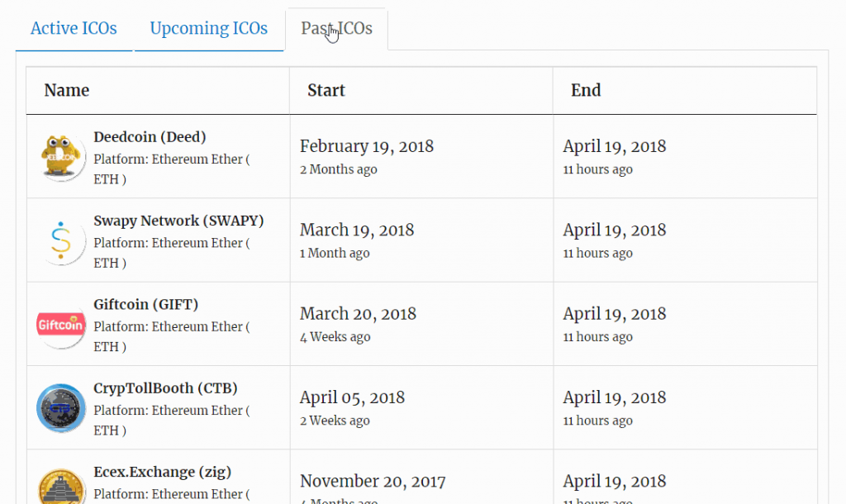This screenshot has height=504, width=846.
Task: Open the Ecex.Exchange (zig) listing
Action: 162,473
